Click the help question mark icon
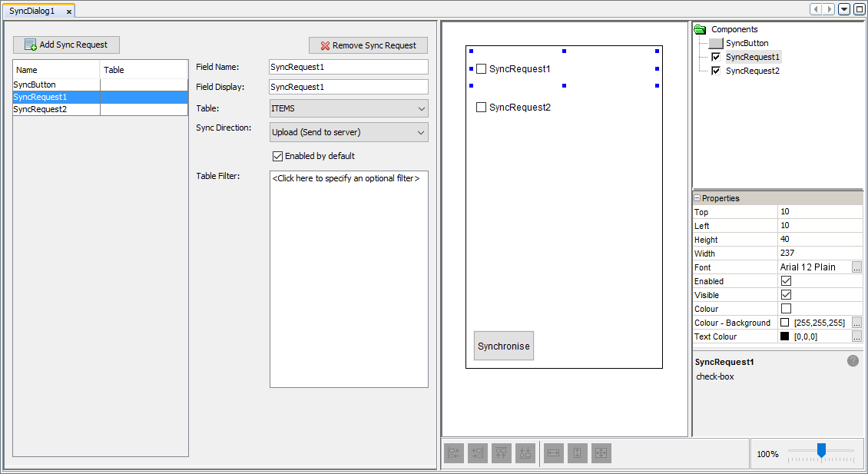The width and height of the screenshot is (868, 474). coord(853,361)
